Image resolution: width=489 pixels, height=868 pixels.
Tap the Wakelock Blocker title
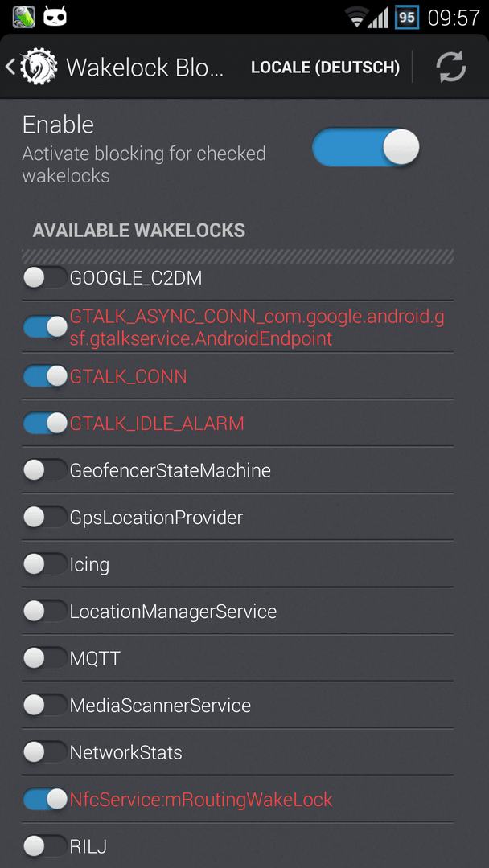pos(145,67)
